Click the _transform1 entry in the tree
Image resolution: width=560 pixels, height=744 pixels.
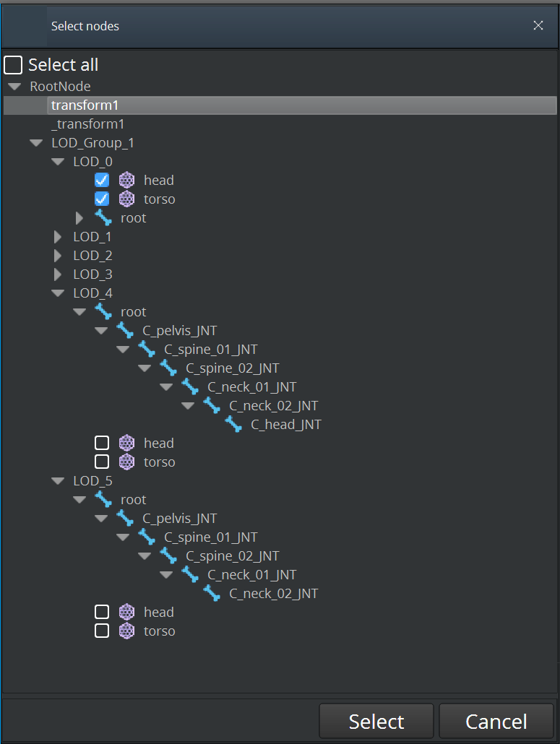pos(87,124)
